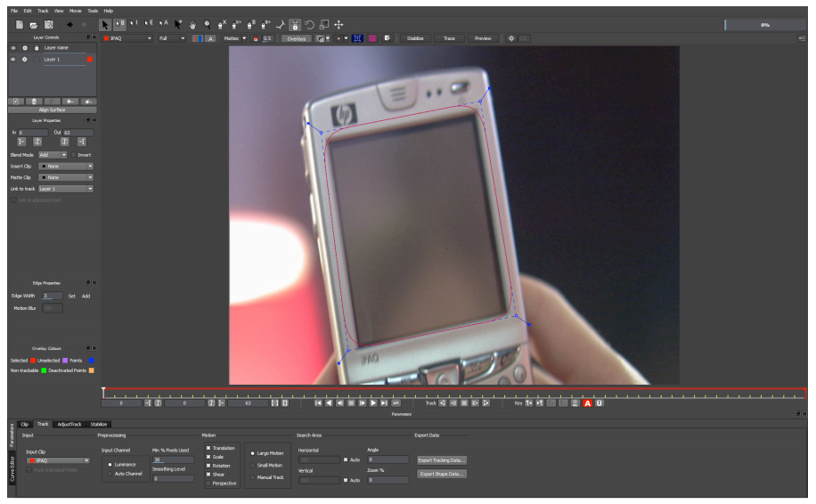Delete the selected layer with trash icon
The image size is (816, 504).
tap(34, 102)
